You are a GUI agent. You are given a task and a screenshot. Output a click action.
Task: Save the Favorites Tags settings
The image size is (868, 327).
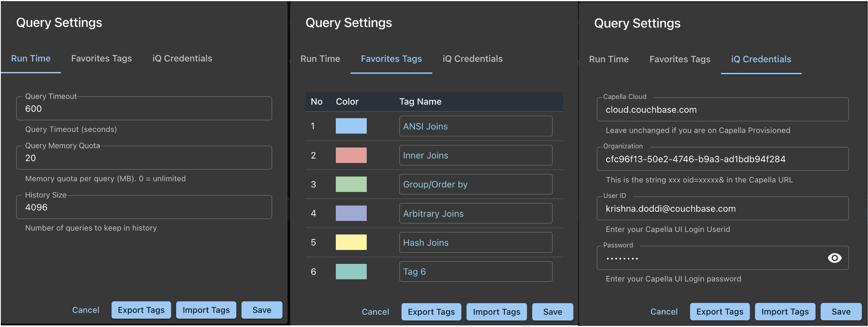click(x=553, y=312)
